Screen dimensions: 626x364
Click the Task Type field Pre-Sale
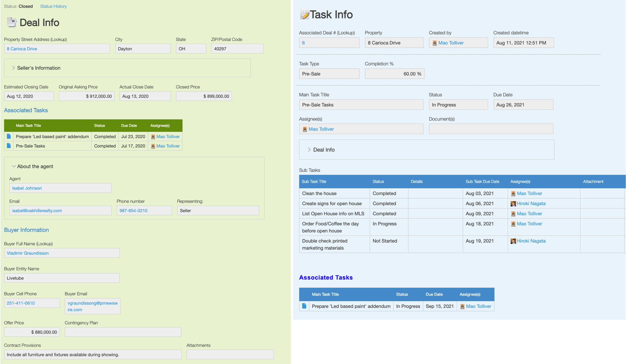(329, 74)
